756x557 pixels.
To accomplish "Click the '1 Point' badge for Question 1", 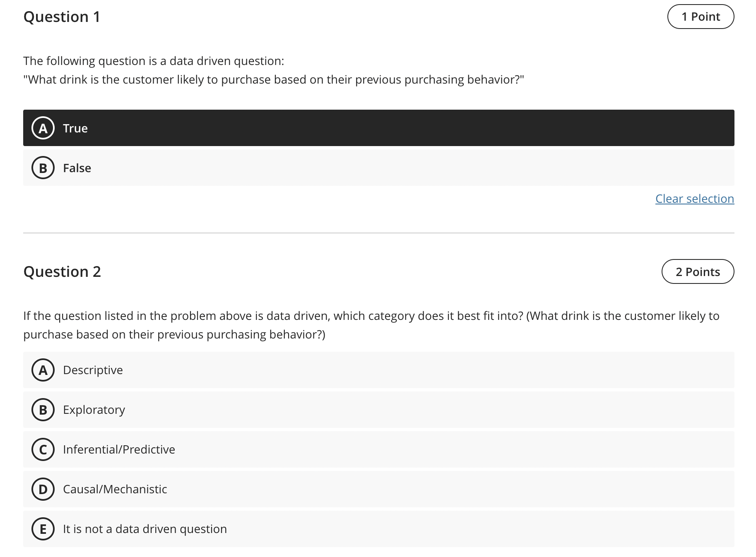I will (701, 17).
